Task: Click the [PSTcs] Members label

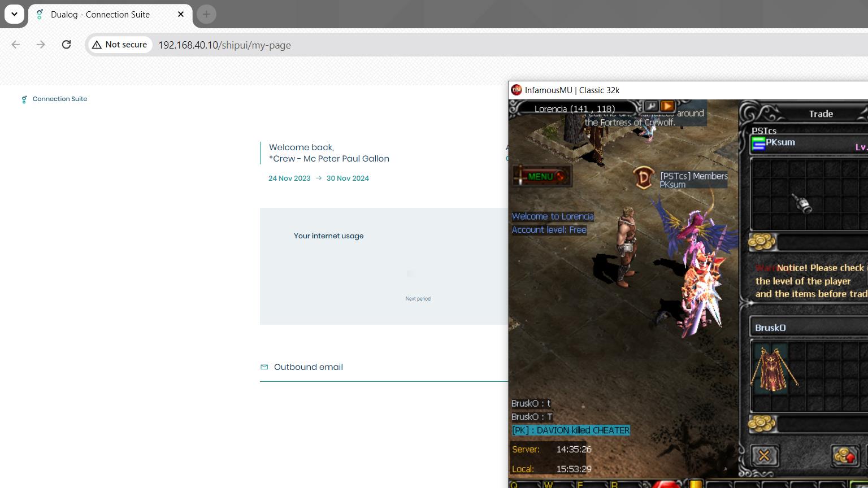Action: 694,176
